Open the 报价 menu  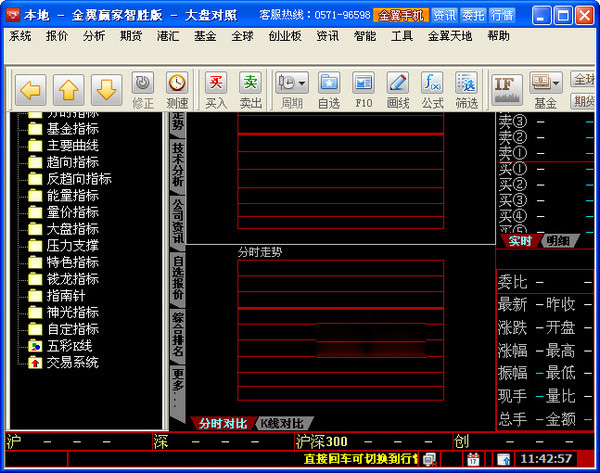(x=57, y=36)
